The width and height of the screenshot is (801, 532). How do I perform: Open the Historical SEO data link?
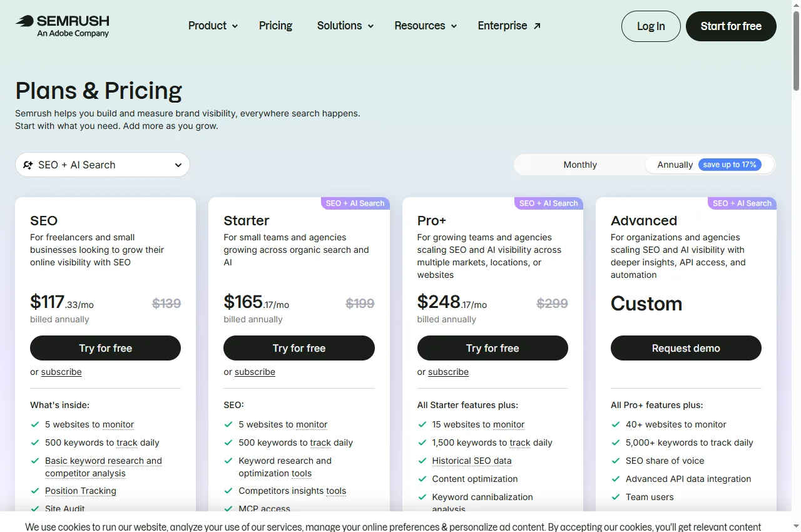coord(472,461)
